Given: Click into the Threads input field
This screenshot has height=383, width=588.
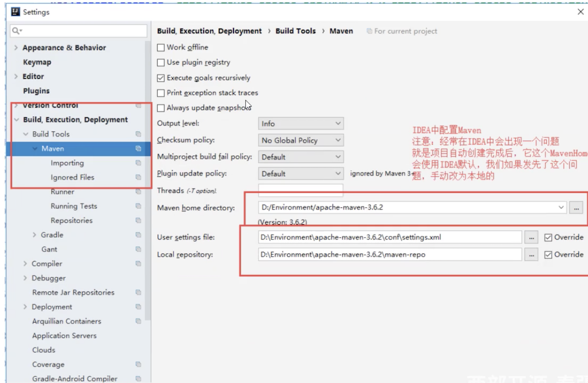Looking at the screenshot, I should 301,190.
